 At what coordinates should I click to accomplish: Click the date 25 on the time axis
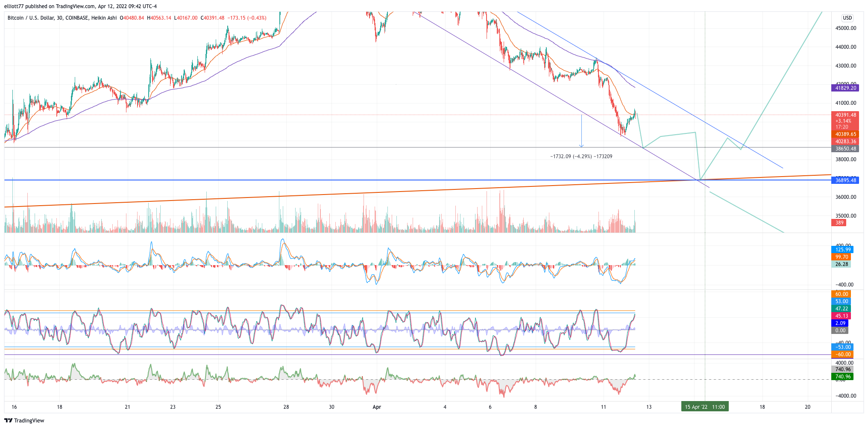point(218,407)
